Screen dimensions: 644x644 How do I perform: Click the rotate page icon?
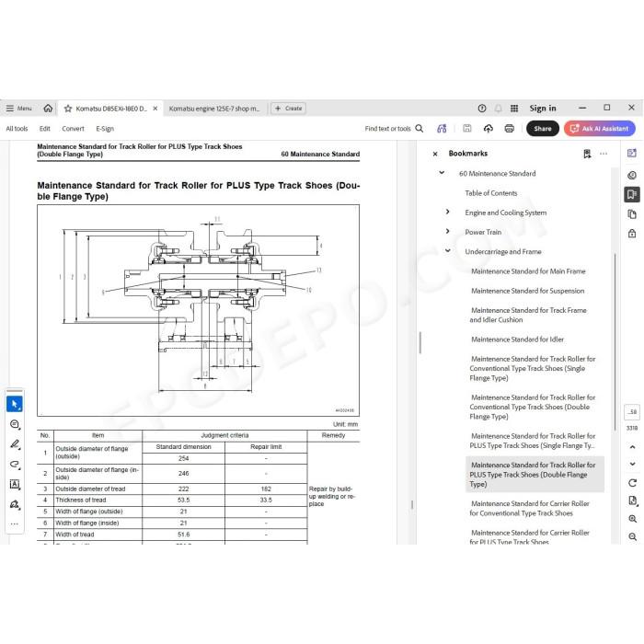[633, 483]
